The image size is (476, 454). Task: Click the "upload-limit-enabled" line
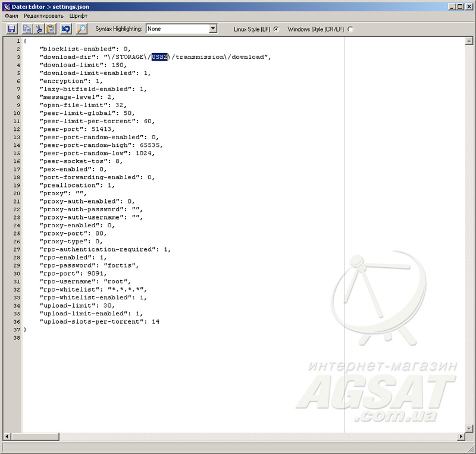click(x=91, y=314)
